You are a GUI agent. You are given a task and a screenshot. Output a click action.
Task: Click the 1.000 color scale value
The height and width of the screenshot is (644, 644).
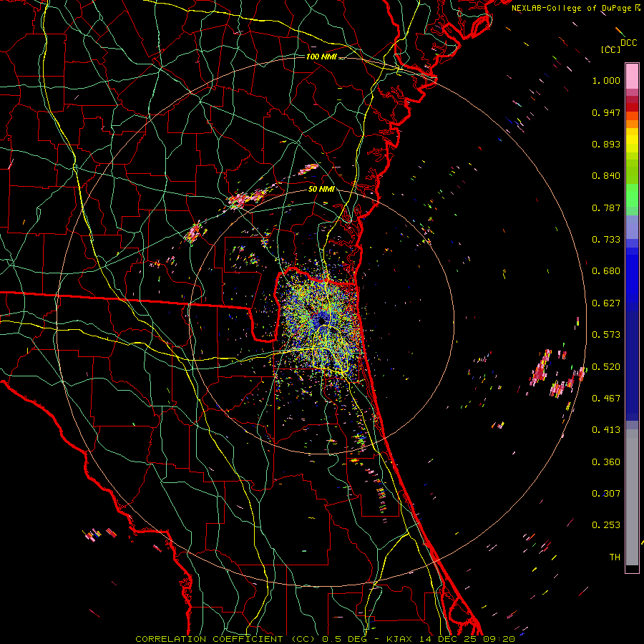(x=606, y=80)
